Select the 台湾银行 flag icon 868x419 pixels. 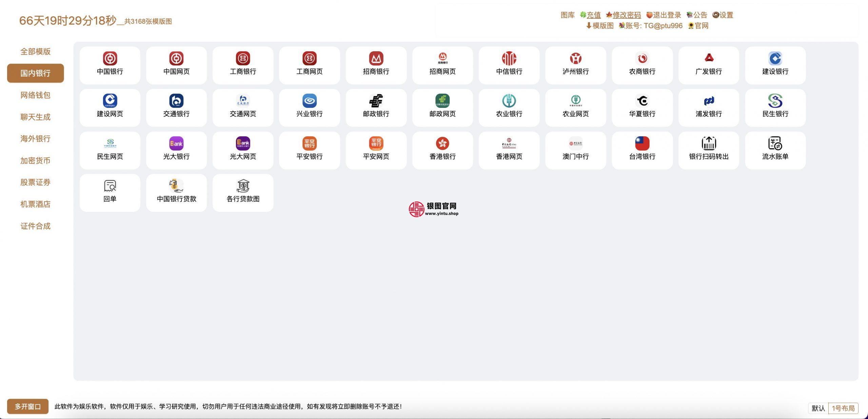pyautogui.click(x=642, y=143)
